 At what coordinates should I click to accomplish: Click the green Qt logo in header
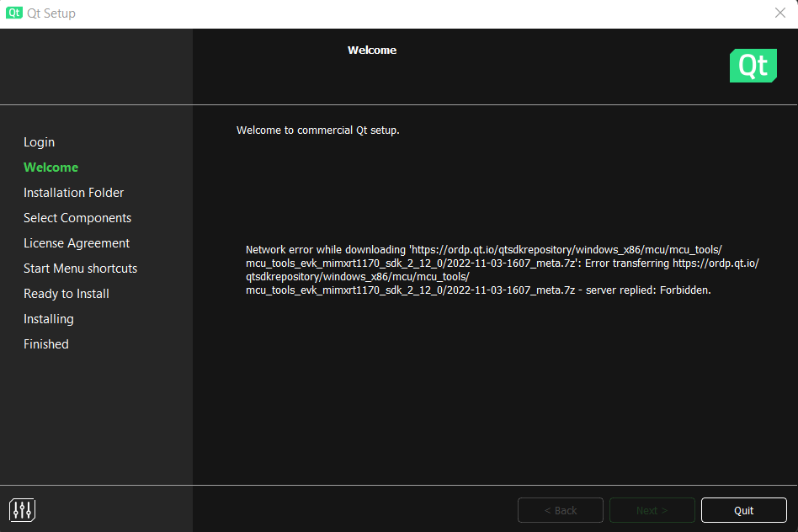pyautogui.click(x=753, y=66)
